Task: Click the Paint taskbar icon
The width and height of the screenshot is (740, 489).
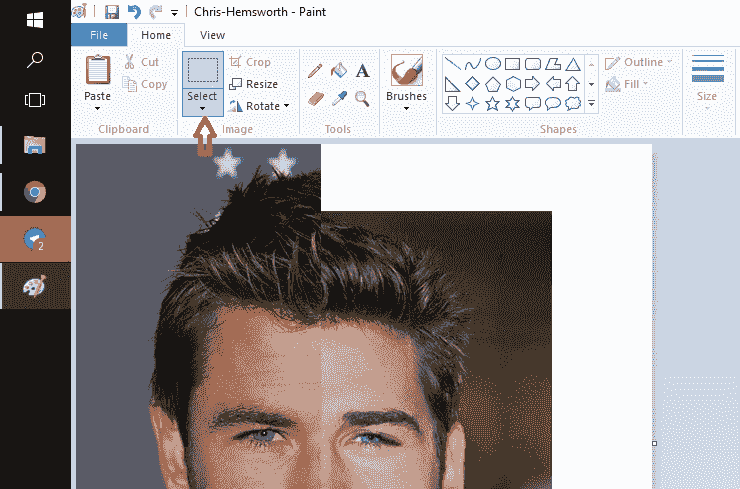Action: click(x=35, y=286)
